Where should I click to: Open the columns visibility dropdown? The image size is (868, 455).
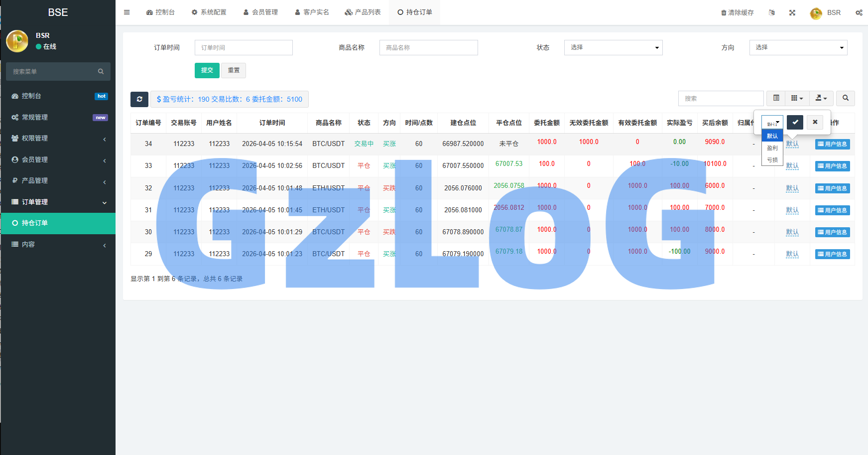797,98
